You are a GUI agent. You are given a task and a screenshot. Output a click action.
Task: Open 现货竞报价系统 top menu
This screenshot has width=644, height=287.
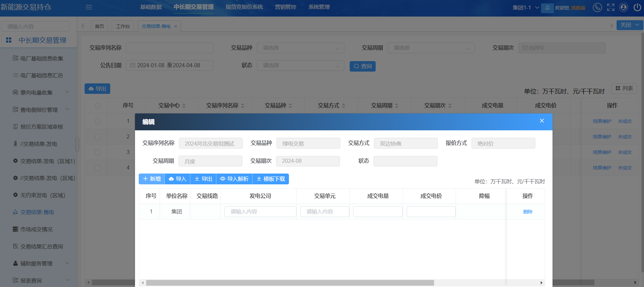coord(244,7)
